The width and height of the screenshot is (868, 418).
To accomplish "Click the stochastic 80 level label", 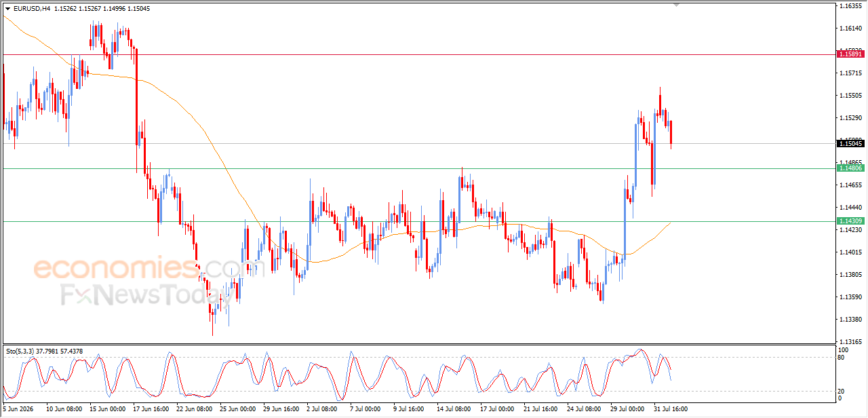I will 842,357.
